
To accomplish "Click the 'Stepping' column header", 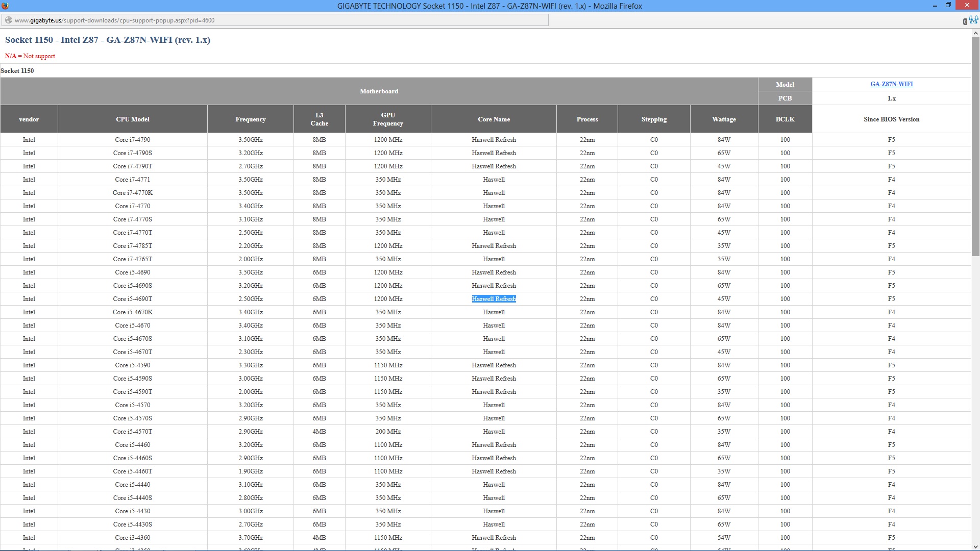I will click(654, 119).
